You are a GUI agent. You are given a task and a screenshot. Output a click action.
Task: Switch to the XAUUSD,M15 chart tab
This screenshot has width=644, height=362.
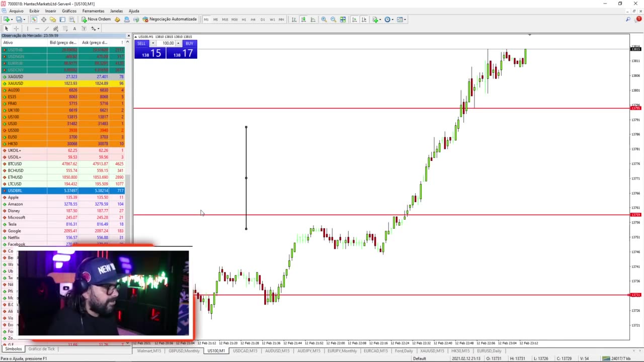click(x=432, y=350)
